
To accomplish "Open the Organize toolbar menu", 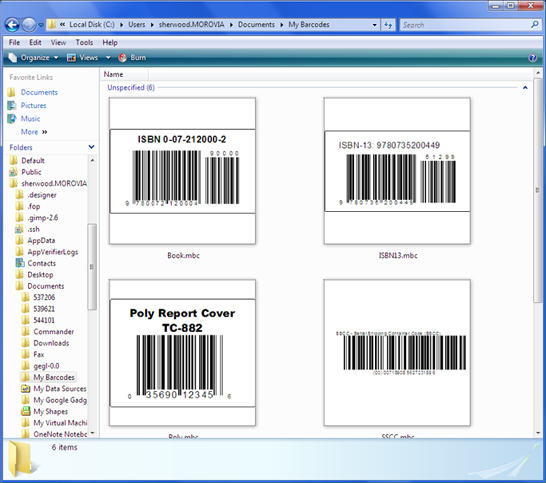I will [x=33, y=57].
